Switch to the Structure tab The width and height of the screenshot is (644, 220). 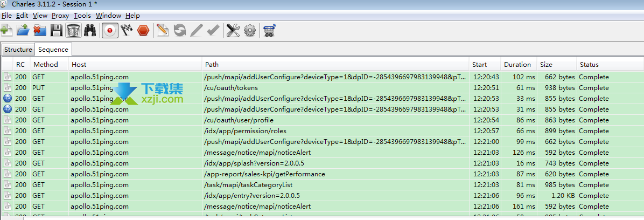click(18, 50)
